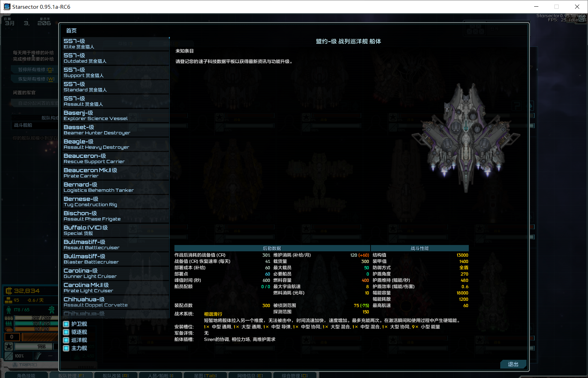Toggle the 护卫舰 filter checkbox

point(66,324)
